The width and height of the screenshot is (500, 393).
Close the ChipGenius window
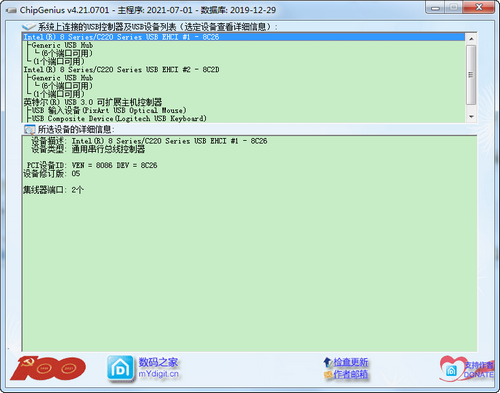(479, 8)
